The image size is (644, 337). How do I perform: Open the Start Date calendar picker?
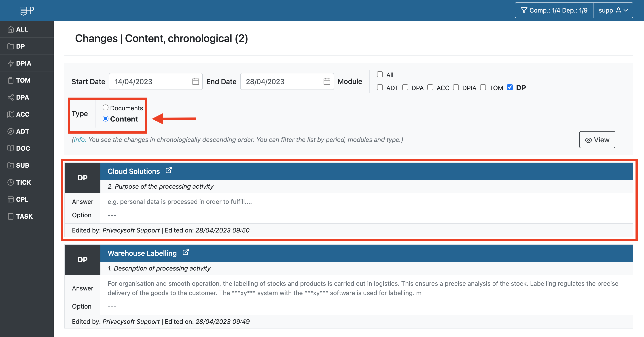click(195, 81)
